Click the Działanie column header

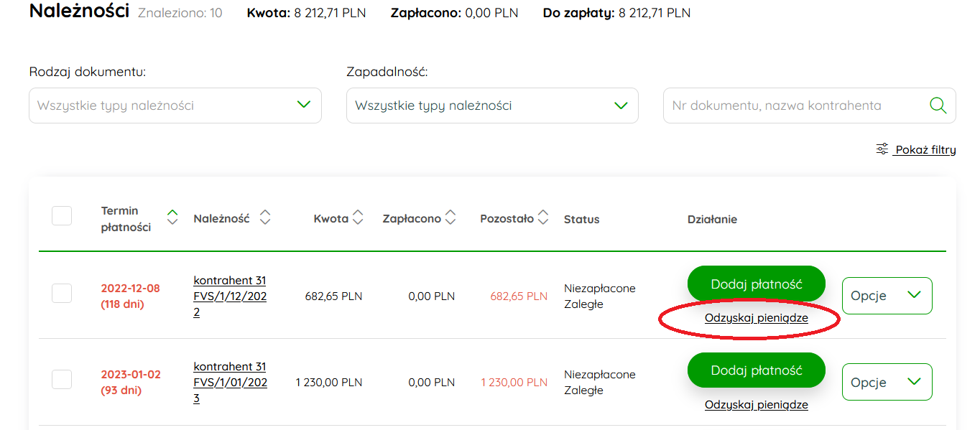[x=713, y=219]
